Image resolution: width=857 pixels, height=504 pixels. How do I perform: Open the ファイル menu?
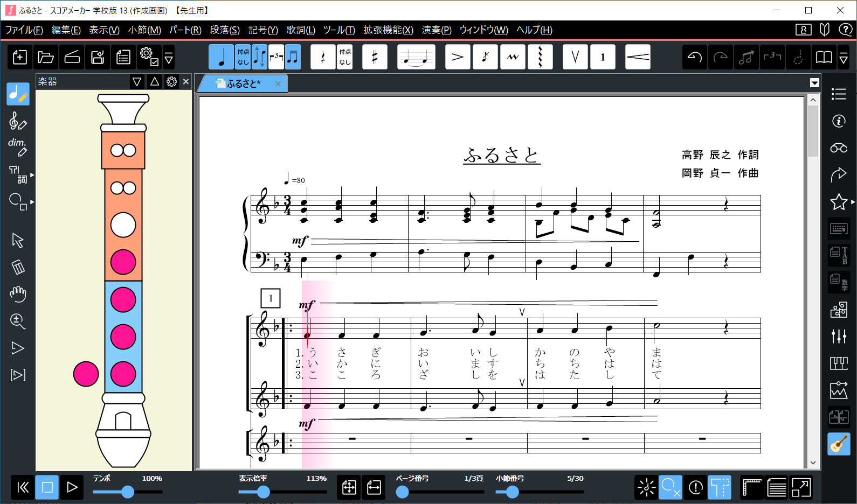click(x=24, y=30)
